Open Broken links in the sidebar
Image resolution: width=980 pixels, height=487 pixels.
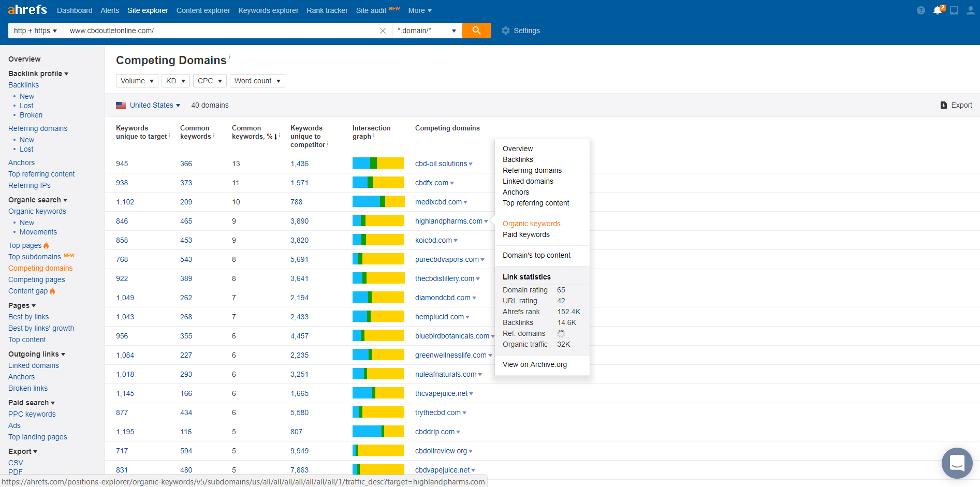(x=28, y=388)
